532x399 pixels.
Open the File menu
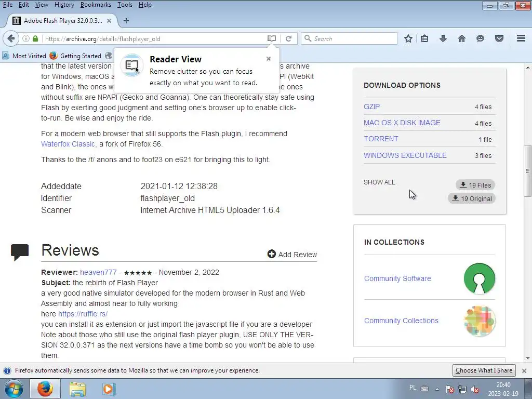(7, 5)
